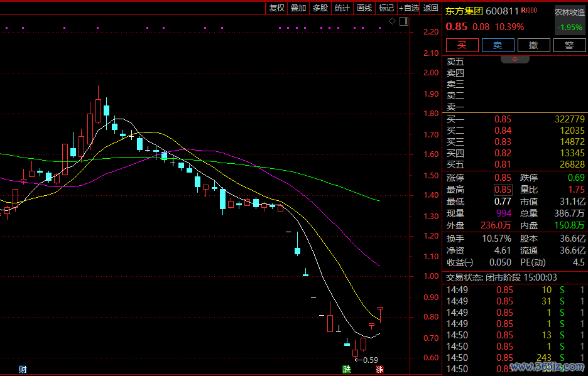
Task: Select the 14:50 tick with volume 243
Action: pyautogui.click(x=515, y=358)
